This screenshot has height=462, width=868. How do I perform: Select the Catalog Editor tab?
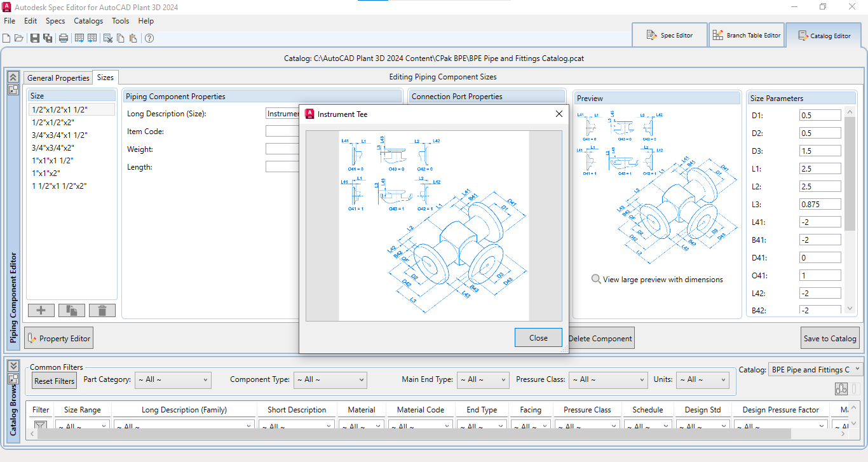tap(825, 36)
